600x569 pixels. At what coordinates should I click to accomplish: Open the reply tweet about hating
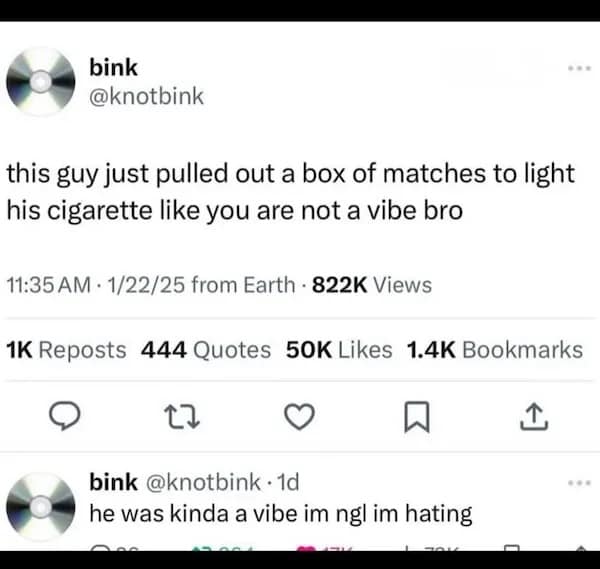coord(280,514)
